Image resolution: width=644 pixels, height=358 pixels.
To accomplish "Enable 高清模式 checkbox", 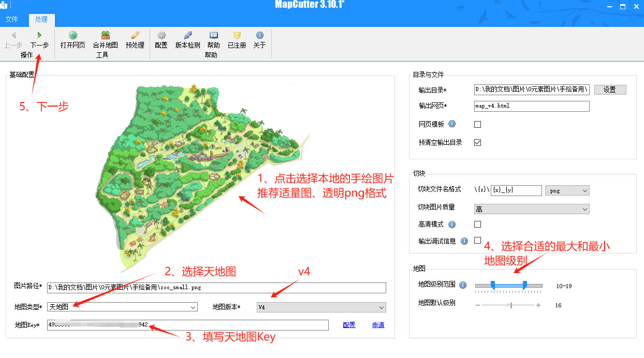I will point(477,224).
